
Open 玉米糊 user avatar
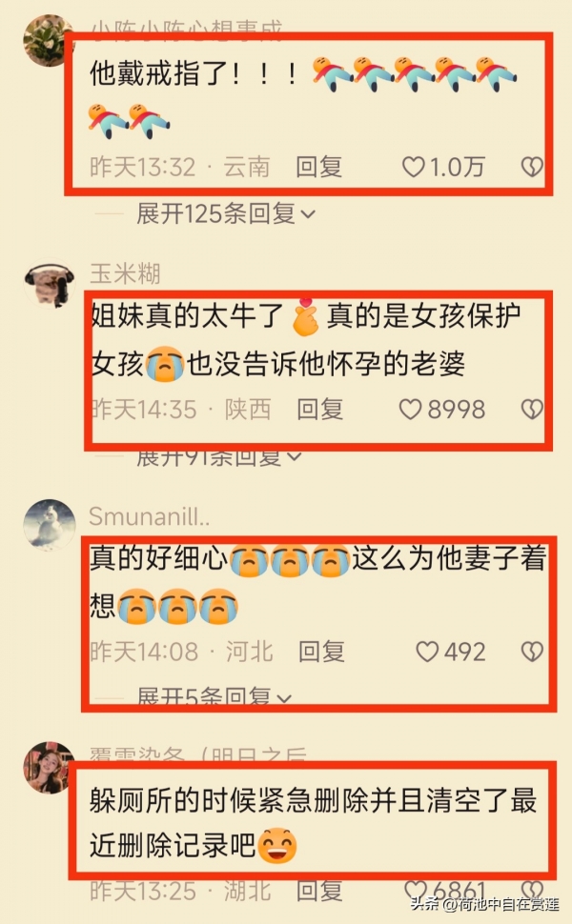click(x=50, y=284)
